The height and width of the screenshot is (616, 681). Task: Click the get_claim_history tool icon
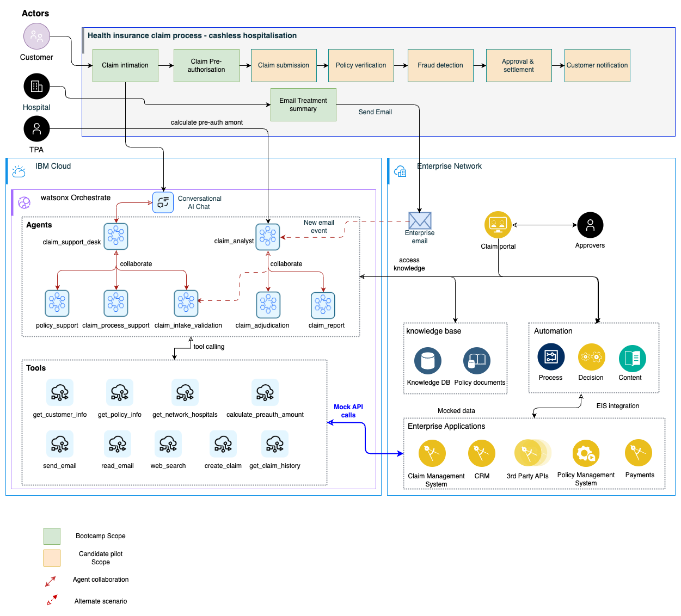[275, 444]
